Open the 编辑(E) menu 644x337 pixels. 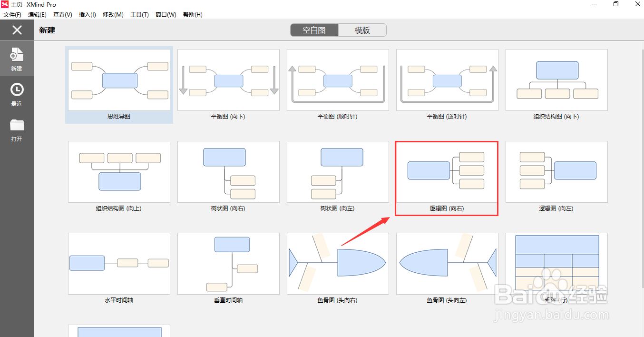click(37, 14)
